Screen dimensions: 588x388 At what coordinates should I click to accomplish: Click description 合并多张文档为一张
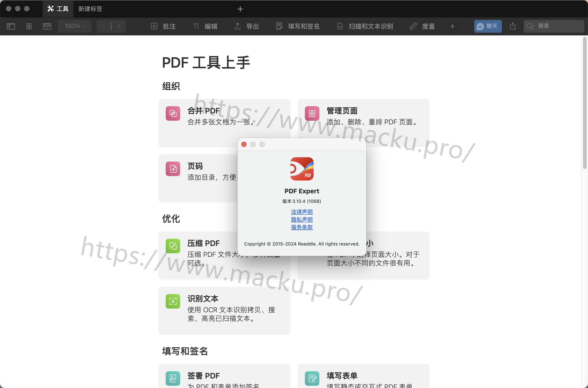(221, 122)
